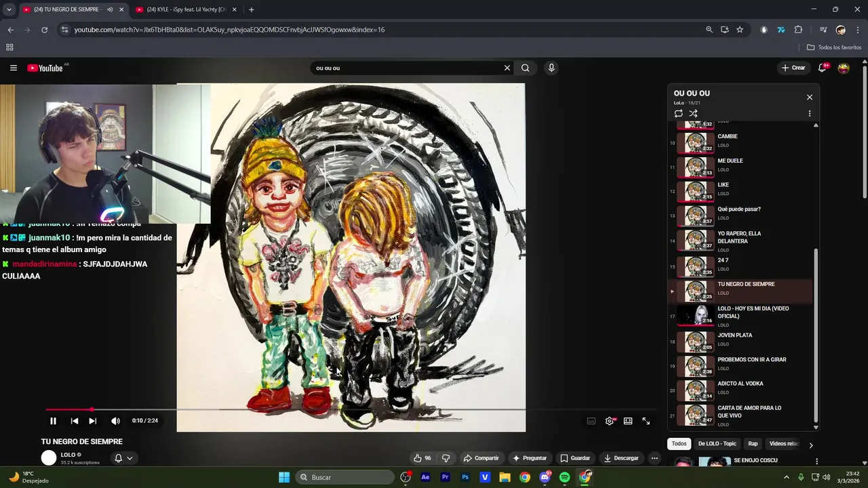The width and height of the screenshot is (868, 488).
Task: Play LOLO - HOY ES MI DIA video
Action: coord(740,317)
